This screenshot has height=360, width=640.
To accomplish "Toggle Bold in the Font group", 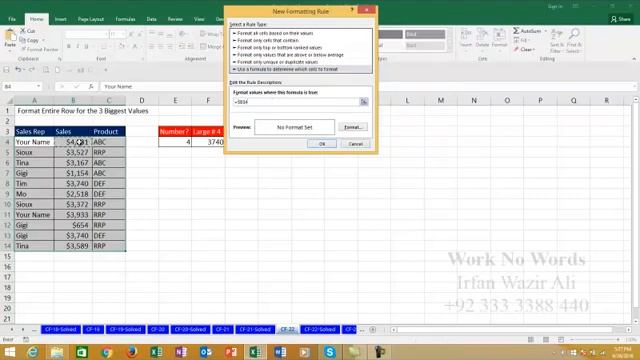I will coord(69,47).
